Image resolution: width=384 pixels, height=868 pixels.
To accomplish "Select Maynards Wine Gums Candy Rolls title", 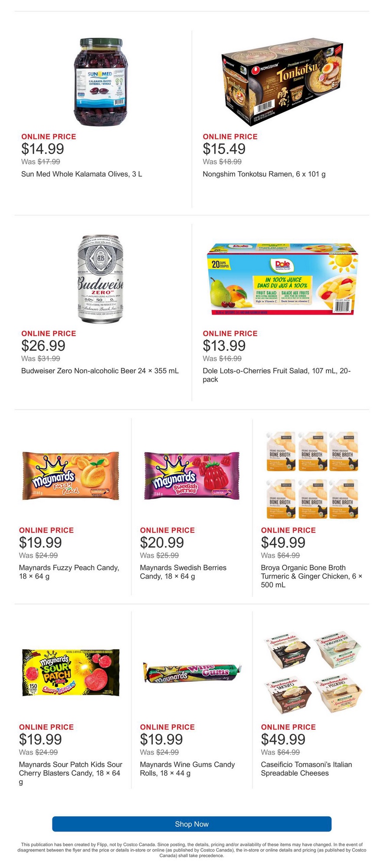I will coord(187,769).
